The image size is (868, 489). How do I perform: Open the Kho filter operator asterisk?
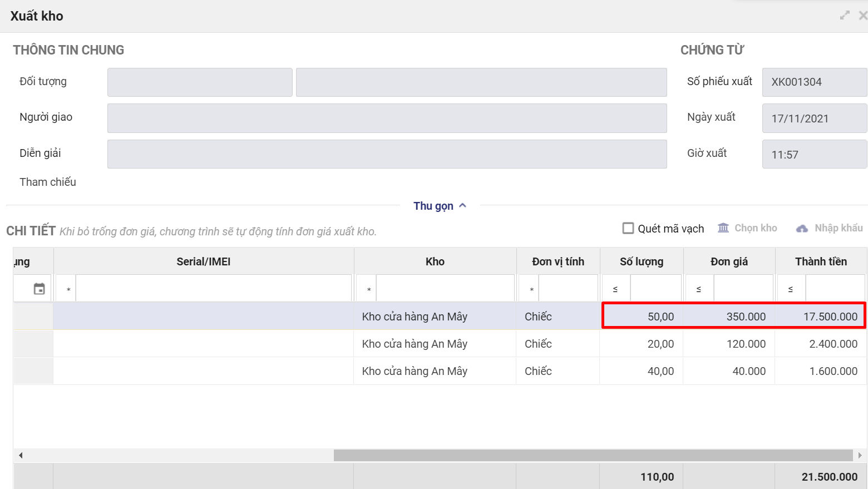(x=368, y=289)
